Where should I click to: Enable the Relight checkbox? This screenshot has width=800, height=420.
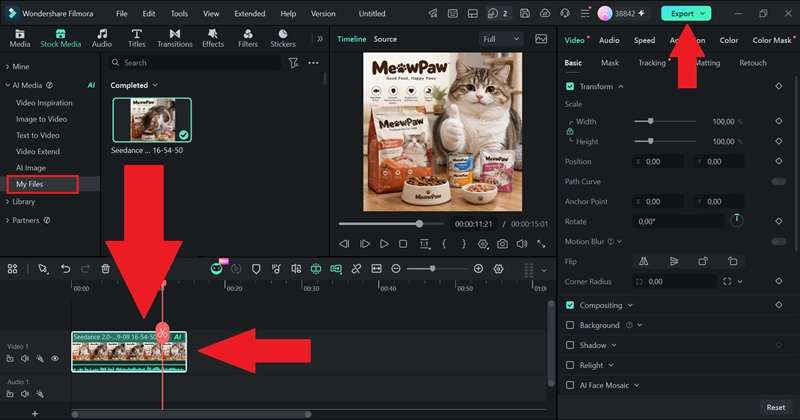pyautogui.click(x=570, y=365)
